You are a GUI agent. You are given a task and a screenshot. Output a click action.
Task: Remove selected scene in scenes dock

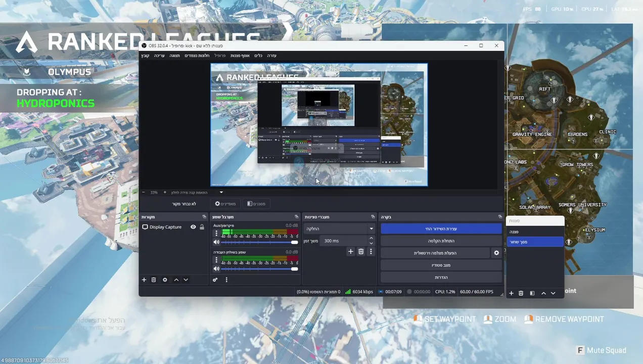point(521,293)
